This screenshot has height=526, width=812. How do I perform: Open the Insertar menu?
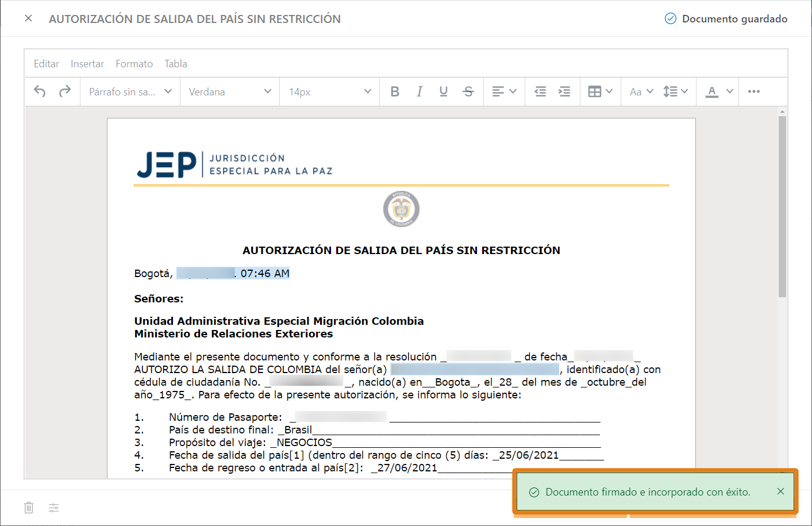pos(87,64)
